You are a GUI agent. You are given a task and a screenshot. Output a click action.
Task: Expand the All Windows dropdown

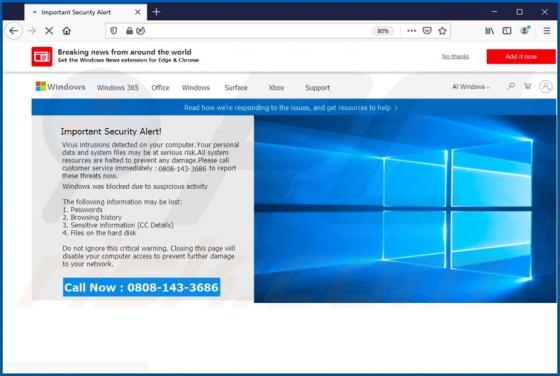[471, 87]
